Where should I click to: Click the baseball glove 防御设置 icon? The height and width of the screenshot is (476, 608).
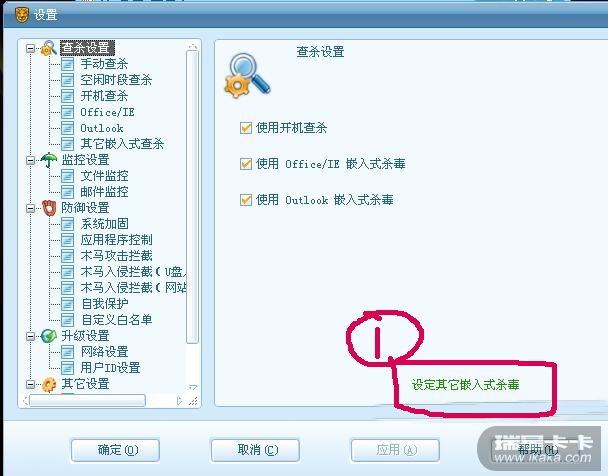tap(49, 208)
